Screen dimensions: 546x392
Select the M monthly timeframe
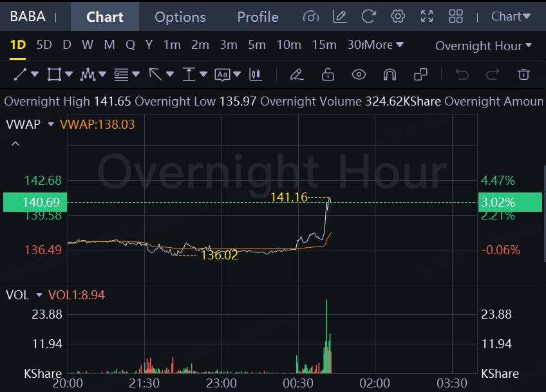(x=109, y=44)
